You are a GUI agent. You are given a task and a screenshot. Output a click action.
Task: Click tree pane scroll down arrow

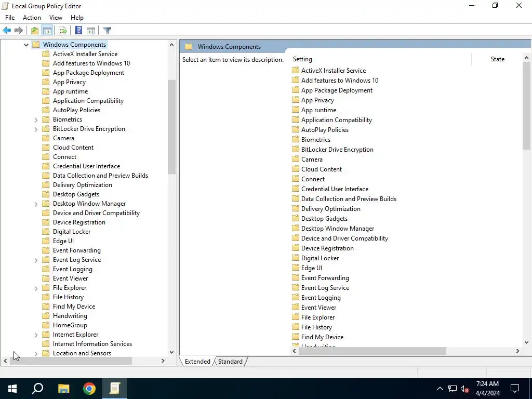click(171, 352)
